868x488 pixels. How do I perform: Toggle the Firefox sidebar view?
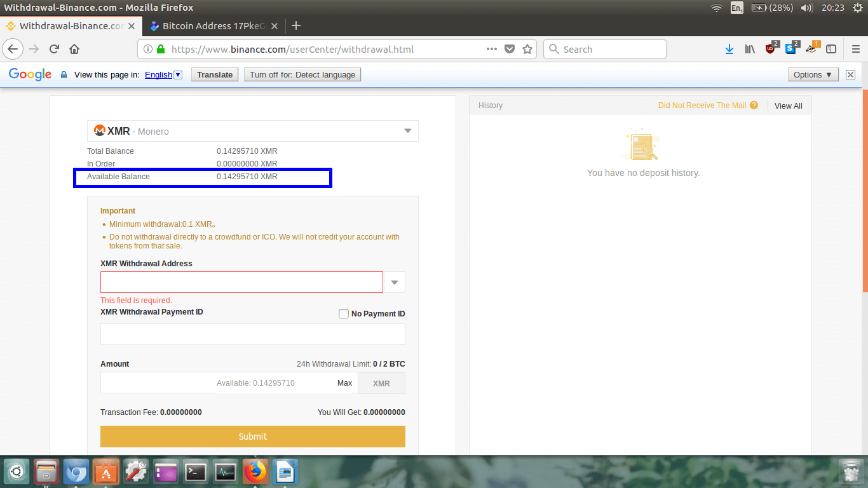pyautogui.click(x=831, y=49)
